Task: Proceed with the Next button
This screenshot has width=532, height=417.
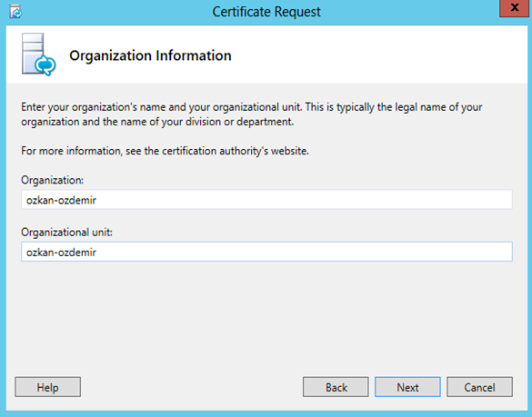Action: pyautogui.click(x=407, y=387)
